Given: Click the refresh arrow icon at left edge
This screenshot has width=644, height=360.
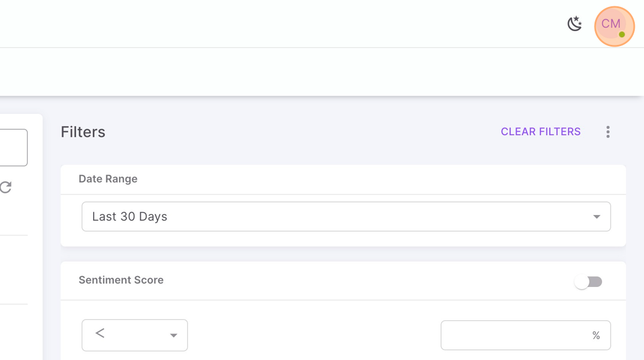Looking at the screenshot, I should point(5,187).
